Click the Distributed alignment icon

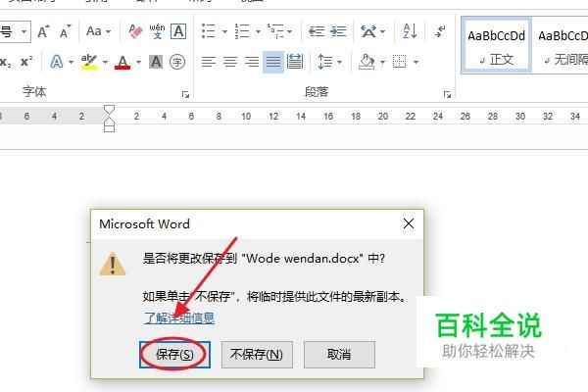295,62
